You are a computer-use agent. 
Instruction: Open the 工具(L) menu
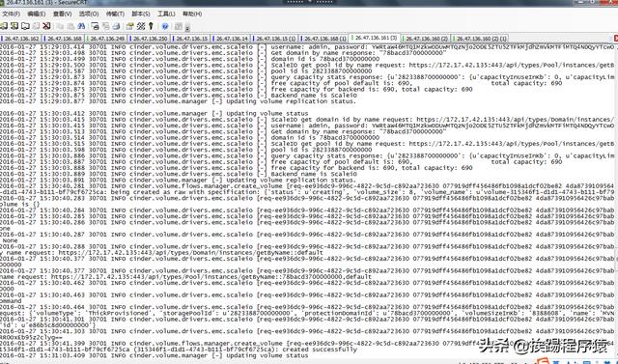click(x=166, y=14)
